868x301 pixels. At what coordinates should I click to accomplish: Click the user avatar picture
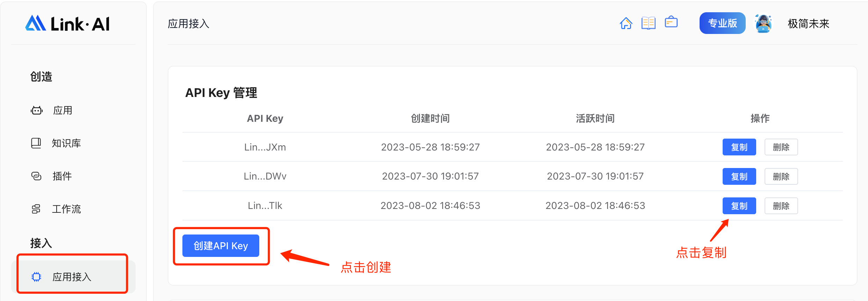pos(763,23)
